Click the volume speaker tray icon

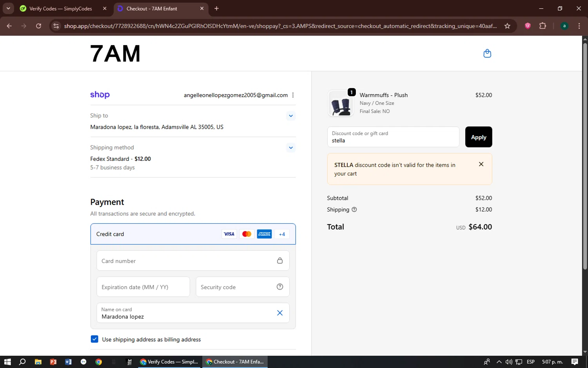[509, 362]
